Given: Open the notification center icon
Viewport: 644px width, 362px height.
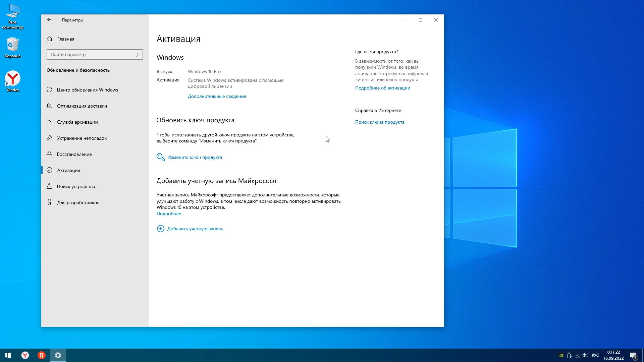Looking at the screenshot, I should [633, 355].
